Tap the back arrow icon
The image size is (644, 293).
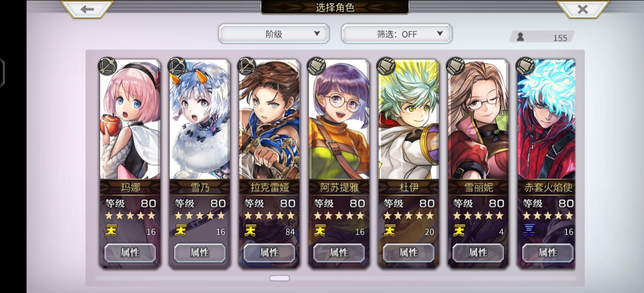(87, 9)
